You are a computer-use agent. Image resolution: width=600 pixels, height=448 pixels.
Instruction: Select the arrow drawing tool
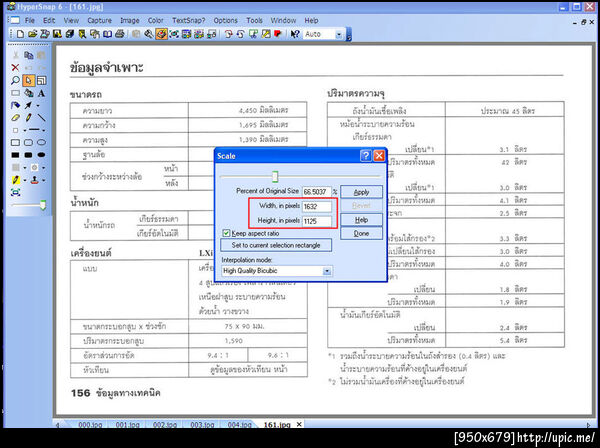click(28, 105)
